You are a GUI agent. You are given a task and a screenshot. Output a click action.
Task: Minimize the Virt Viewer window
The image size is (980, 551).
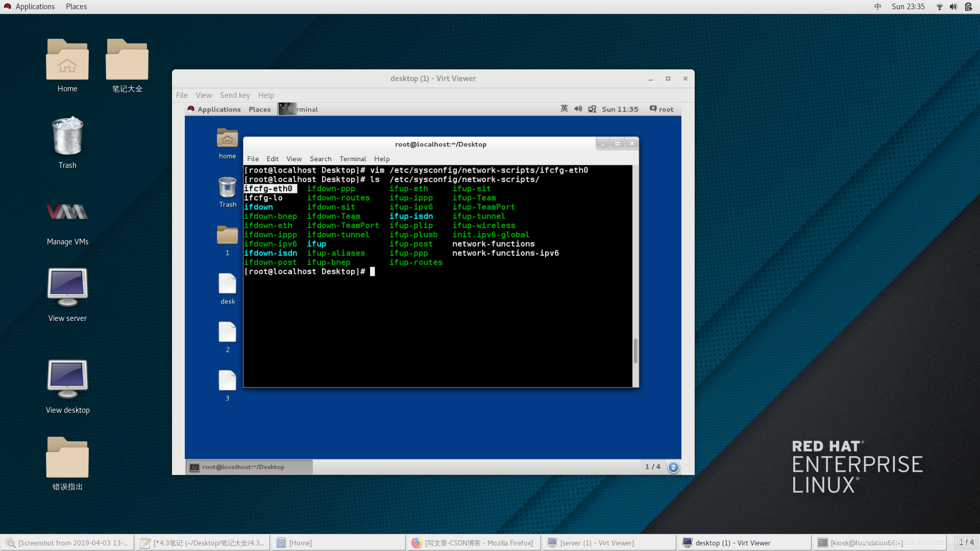click(651, 79)
